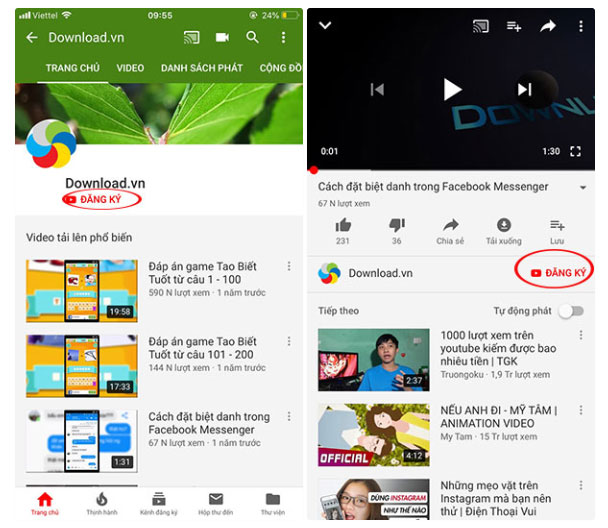The width and height of the screenshot is (608, 528).
Task: Expand the video description dropdown arrow
Action: click(583, 188)
